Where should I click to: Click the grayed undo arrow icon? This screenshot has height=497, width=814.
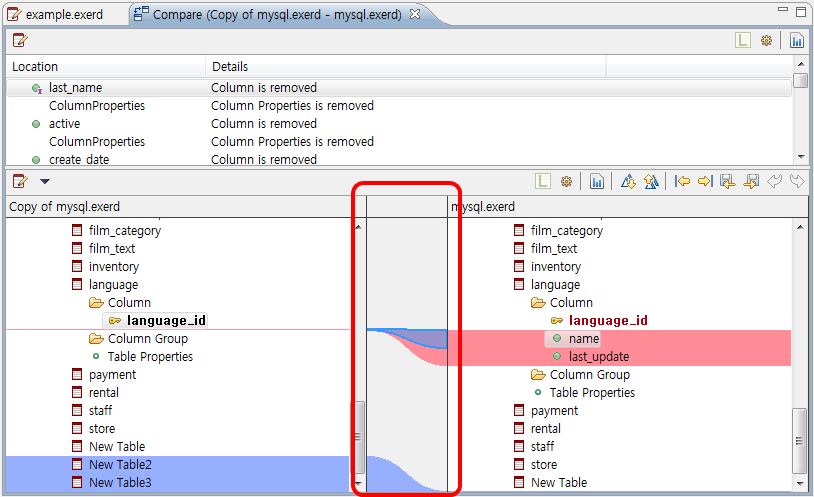(774, 181)
